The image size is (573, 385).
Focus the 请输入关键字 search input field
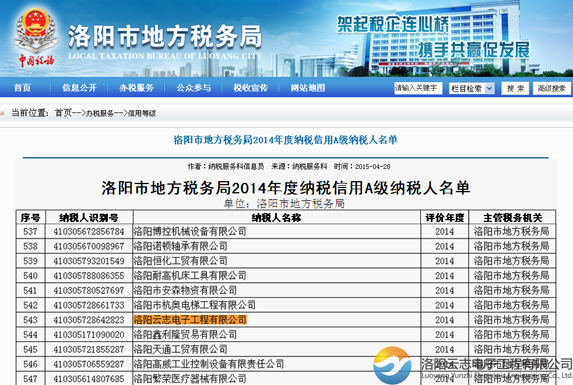418,88
